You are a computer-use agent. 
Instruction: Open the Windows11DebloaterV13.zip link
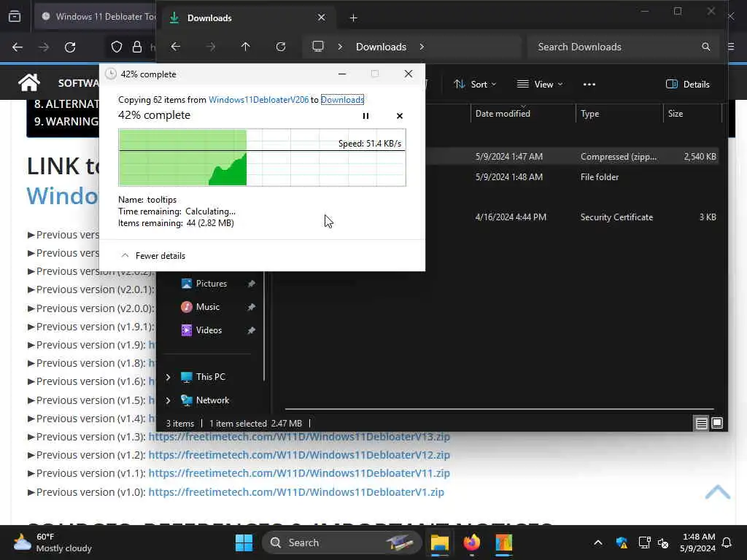coord(299,437)
